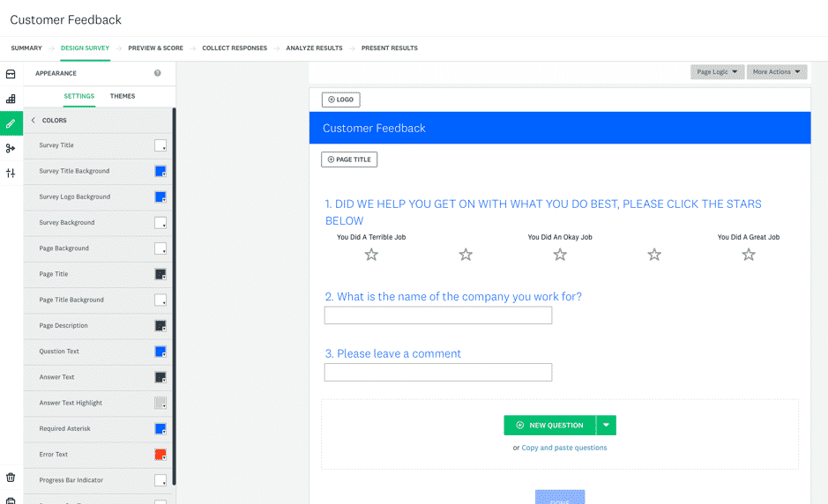
Task: Open Survey Background color swatch
Action: [160, 223]
